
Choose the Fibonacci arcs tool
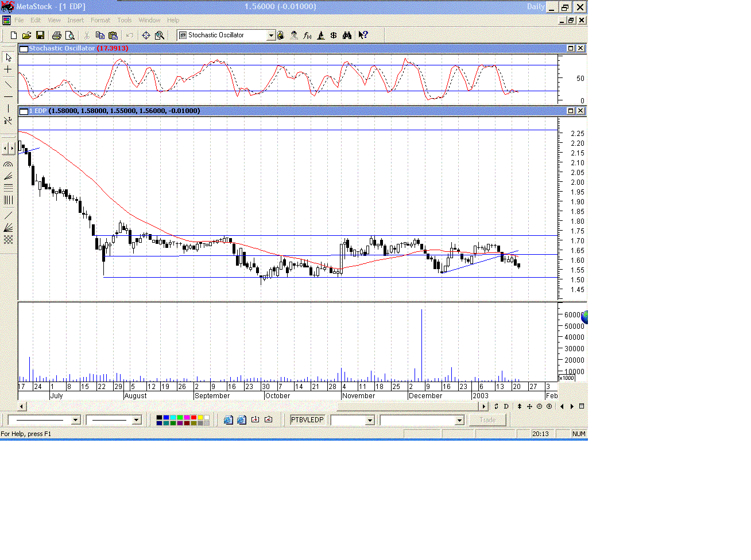(8, 165)
